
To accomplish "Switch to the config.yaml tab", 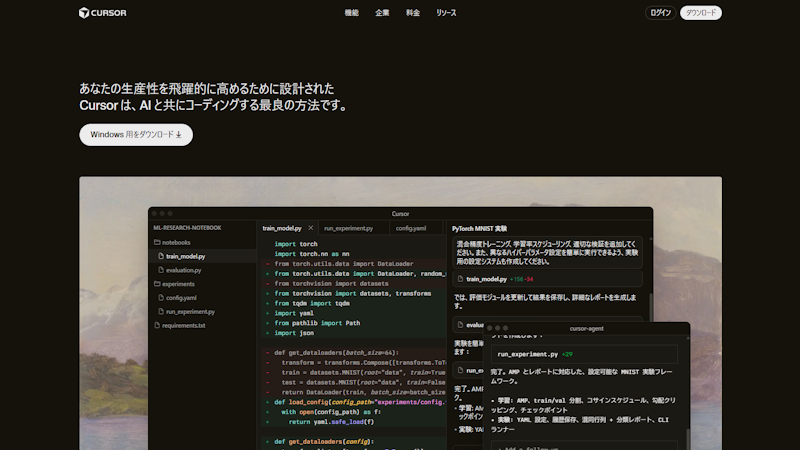I will pos(411,228).
